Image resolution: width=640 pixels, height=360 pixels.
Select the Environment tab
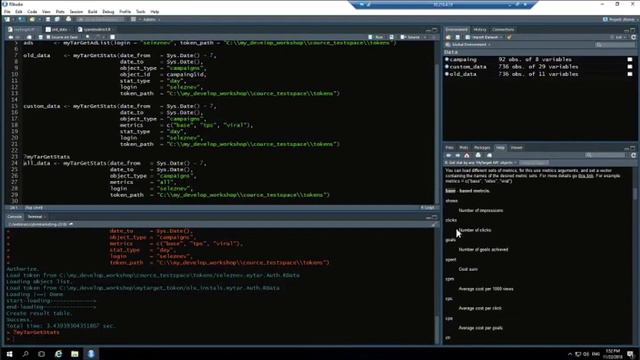click(456, 29)
